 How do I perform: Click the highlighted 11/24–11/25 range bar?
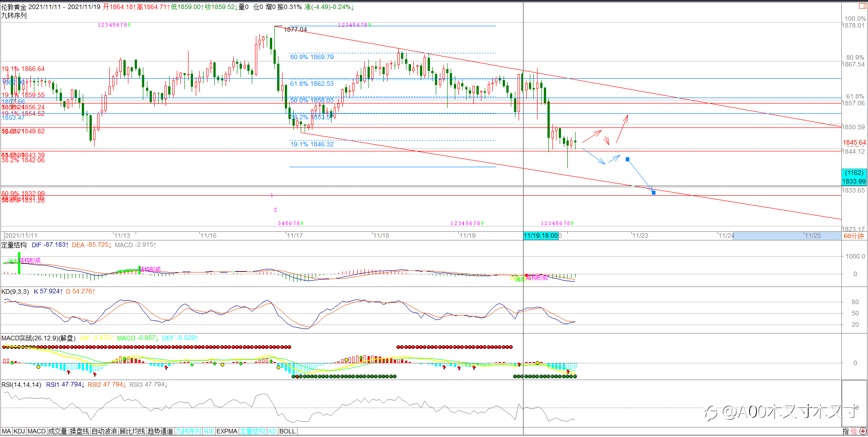pos(787,235)
